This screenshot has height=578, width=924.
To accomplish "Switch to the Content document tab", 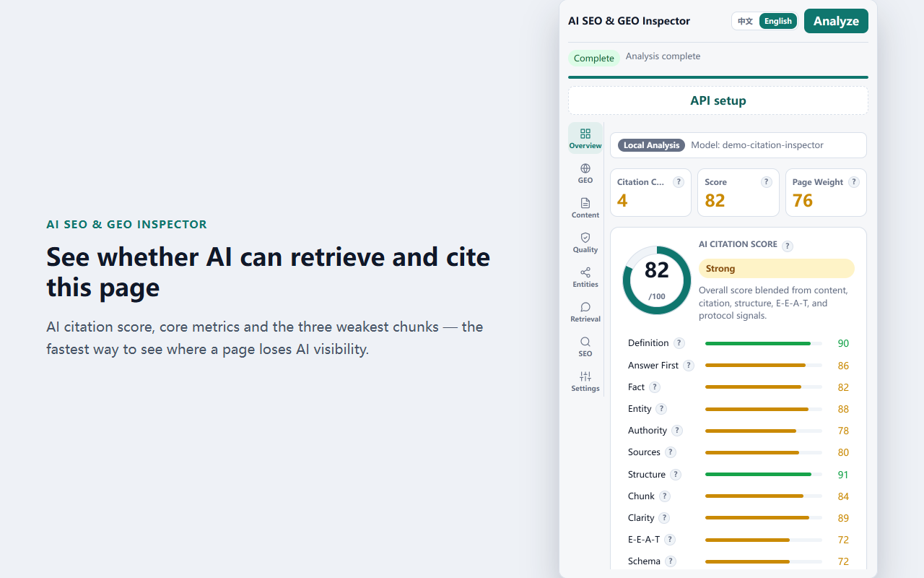I will (x=585, y=208).
